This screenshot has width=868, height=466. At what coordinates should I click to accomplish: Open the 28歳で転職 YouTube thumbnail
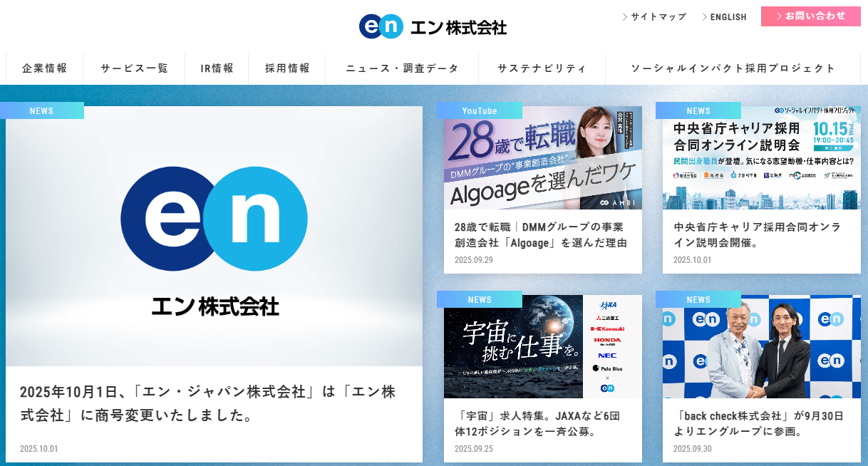tap(542, 158)
